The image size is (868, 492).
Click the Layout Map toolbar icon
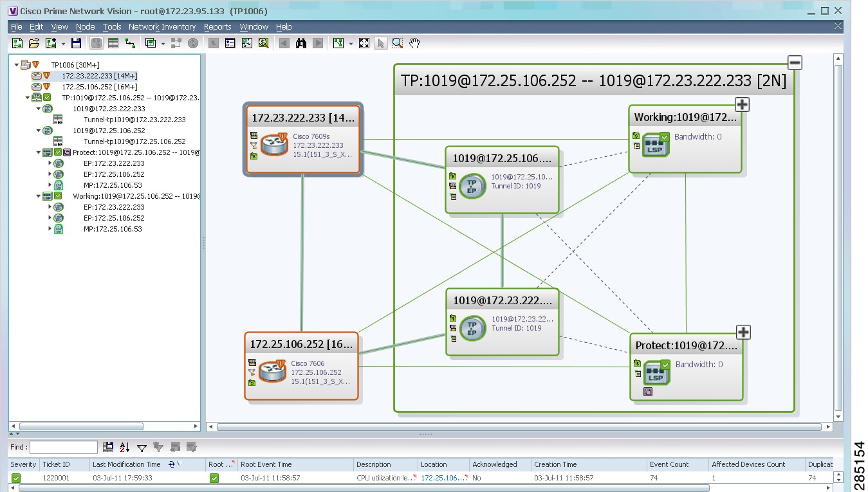[x=338, y=43]
